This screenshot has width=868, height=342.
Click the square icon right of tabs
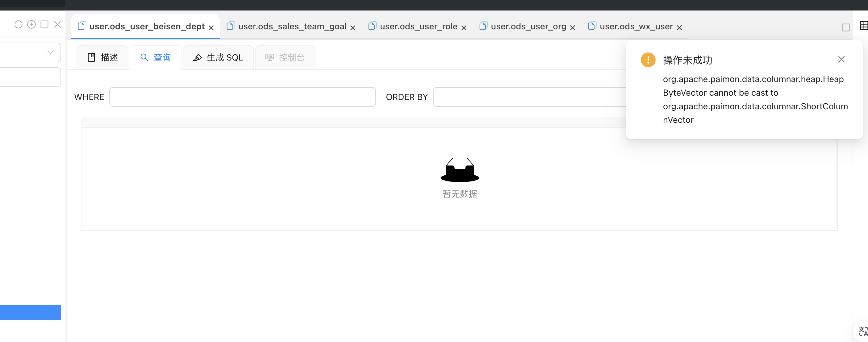tap(845, 28)
